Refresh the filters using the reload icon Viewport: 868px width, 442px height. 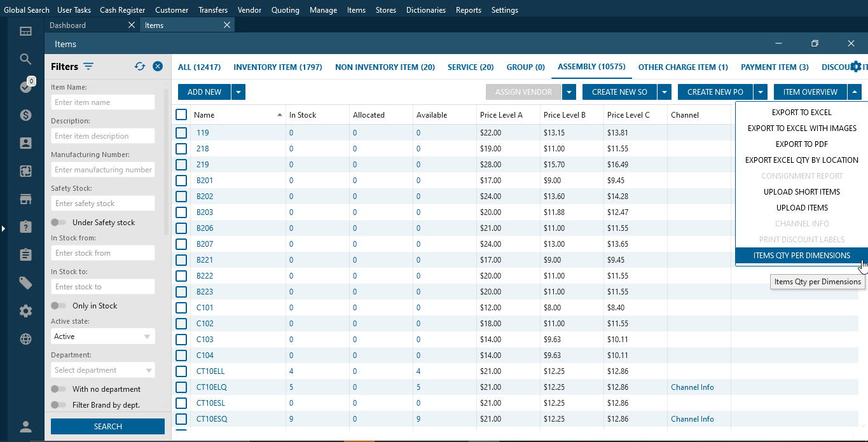[x=140, y=66]
